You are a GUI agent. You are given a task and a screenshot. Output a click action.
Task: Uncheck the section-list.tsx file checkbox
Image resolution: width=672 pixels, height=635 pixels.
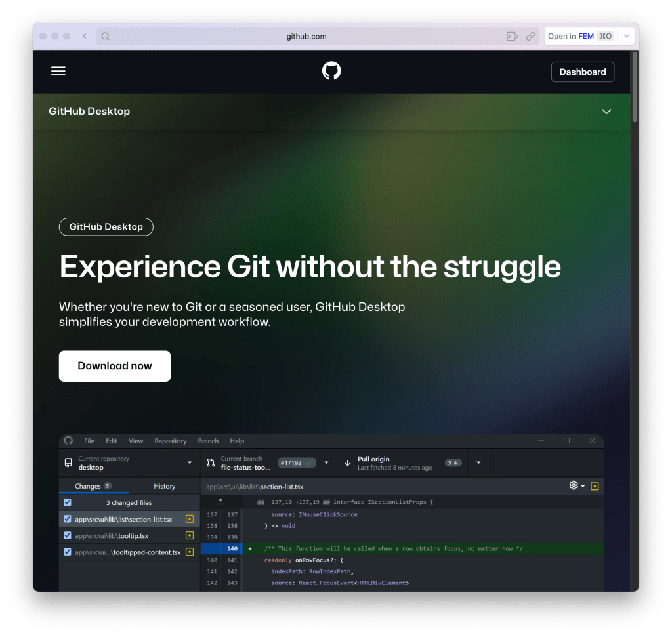pyautogui.click(x=67, y=518)
